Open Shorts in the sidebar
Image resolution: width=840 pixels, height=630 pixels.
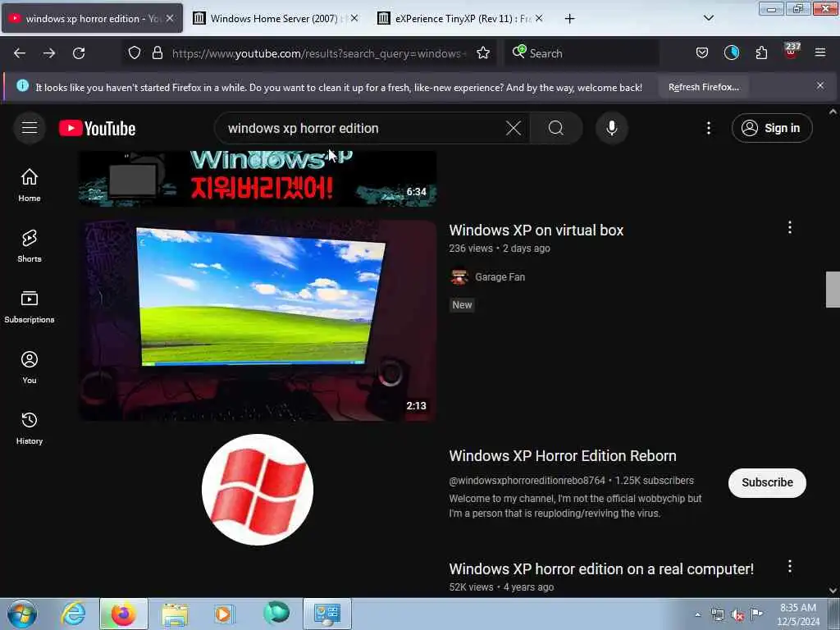30,246
